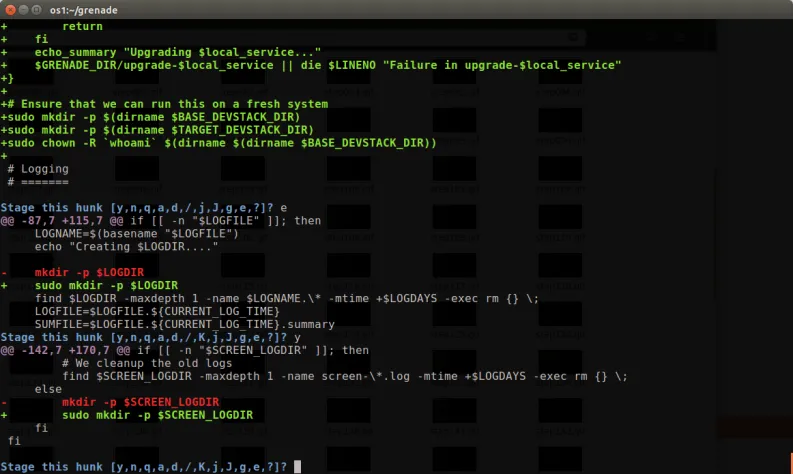The height and width of the screenshot is (474, 793).
Task: Close the os1:~/grenade terminal window
Action: click(x=10, y=10)
